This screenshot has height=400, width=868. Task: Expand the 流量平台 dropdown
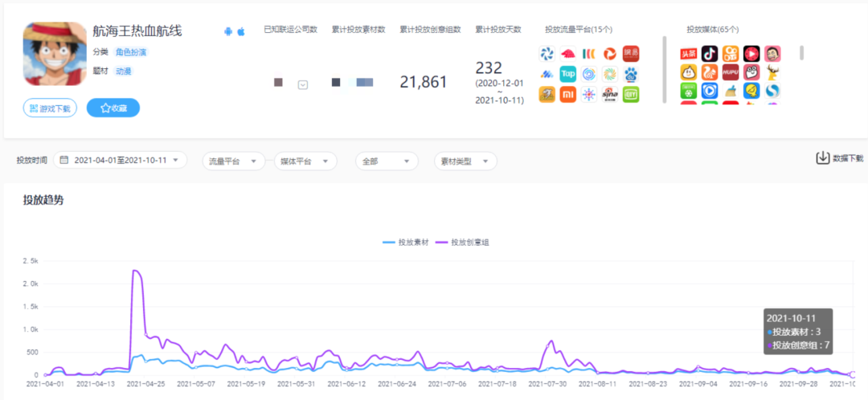[x=234, y=161]
